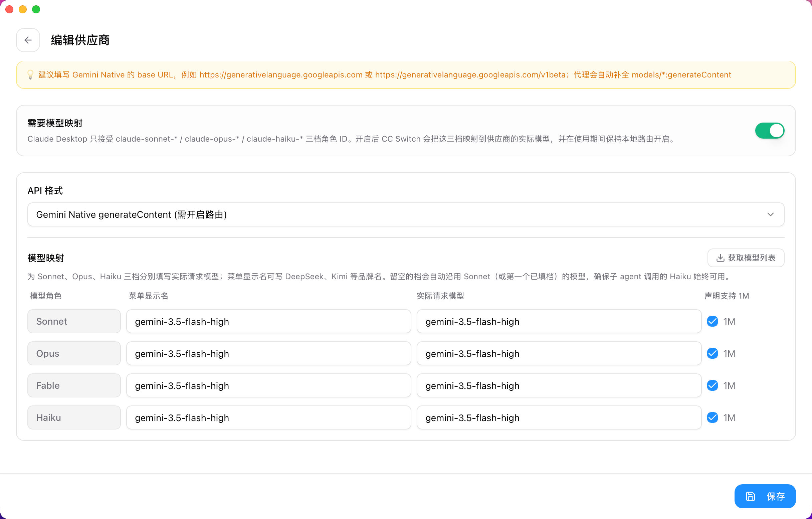Image resolution: width=812 pixels, height=519 pixels.
Task: Uncheck the 1M checkbox for Fable
Action: 712,385
